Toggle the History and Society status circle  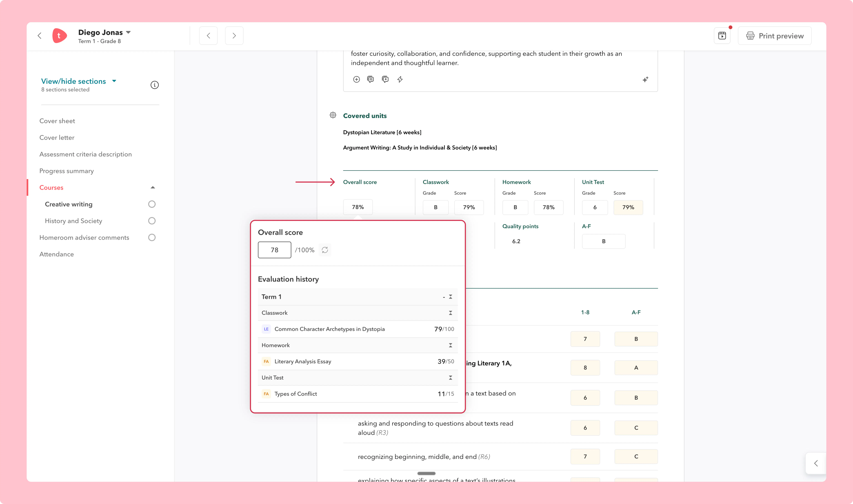152,221
